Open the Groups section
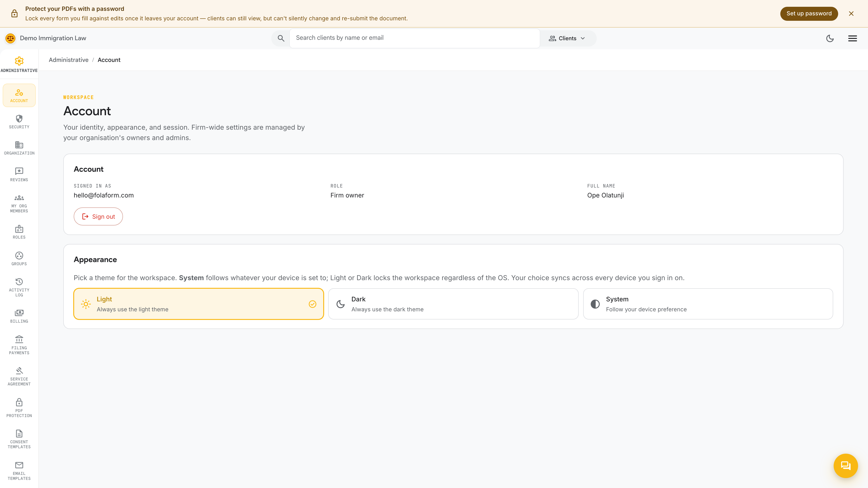The image size is (868, 488). tap(19, 259)
